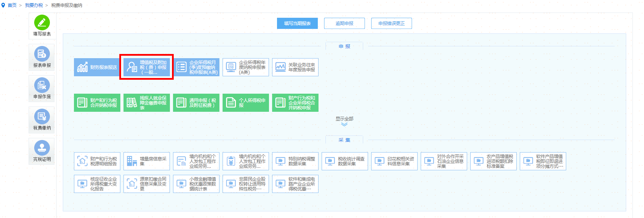Open 企业所得税月(季)度预缴纳税申报表 tile

tap(196, 67)
